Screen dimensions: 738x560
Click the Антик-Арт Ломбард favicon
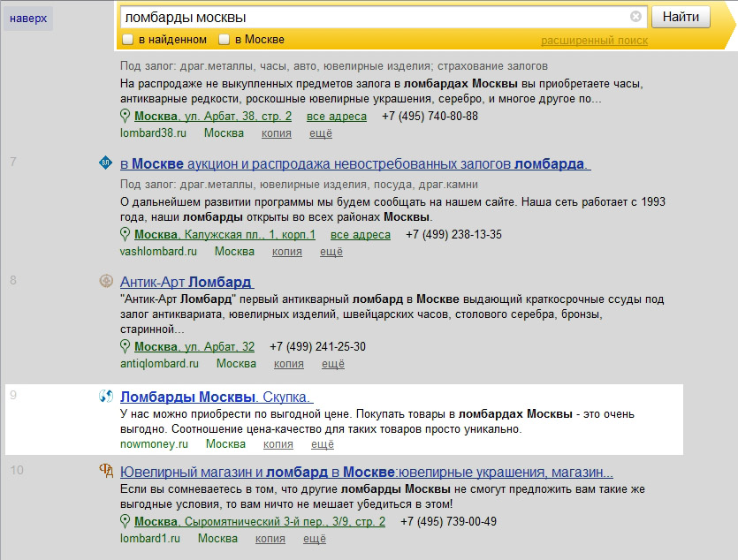point(106,281)
